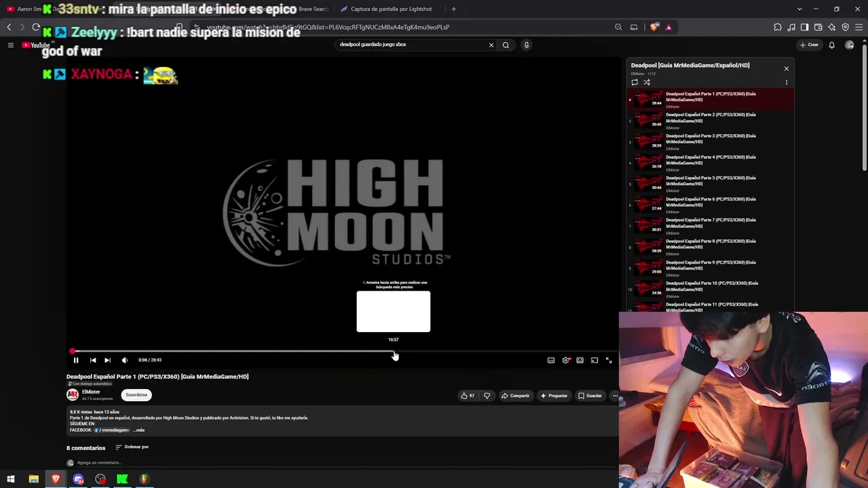Open the Ordenar por sort dropdown
The width and height of the screenshot is (868, 488).
coord(132,447)
